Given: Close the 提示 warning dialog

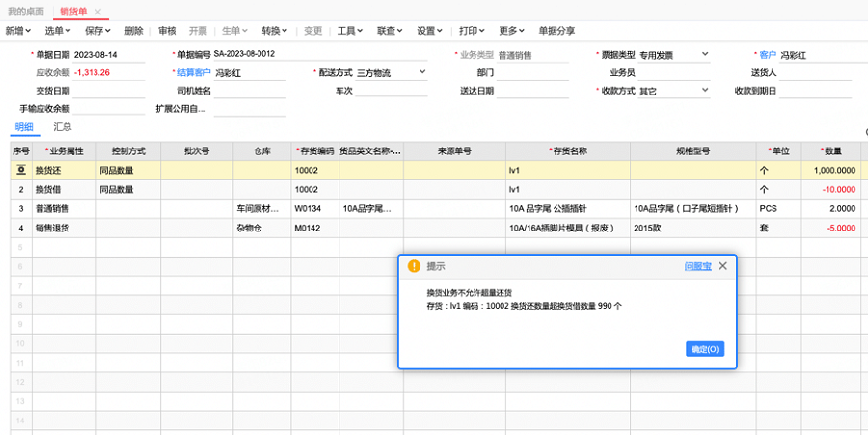Looking at the screenshot, I should click(722, 265).
